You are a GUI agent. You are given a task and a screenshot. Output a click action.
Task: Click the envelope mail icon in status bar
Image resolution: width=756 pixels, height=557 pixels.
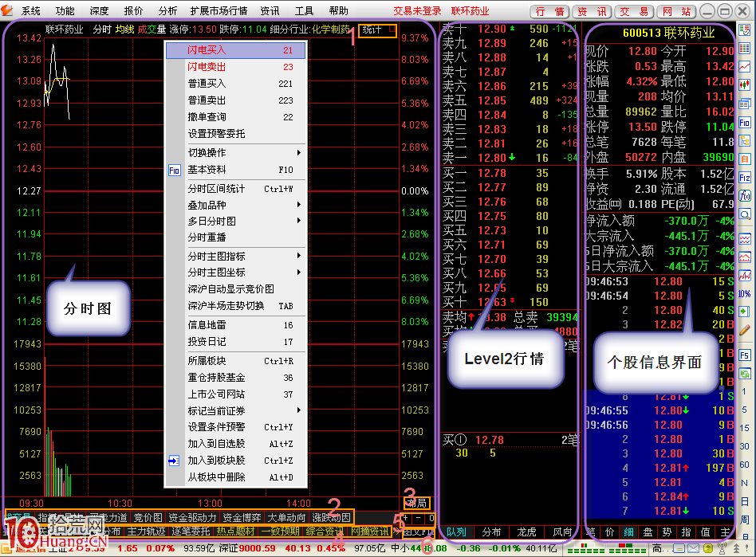click(693, 548)
